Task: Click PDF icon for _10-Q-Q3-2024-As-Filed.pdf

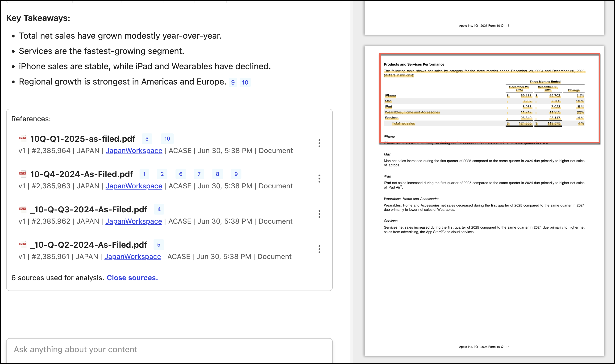Action: 23,209
